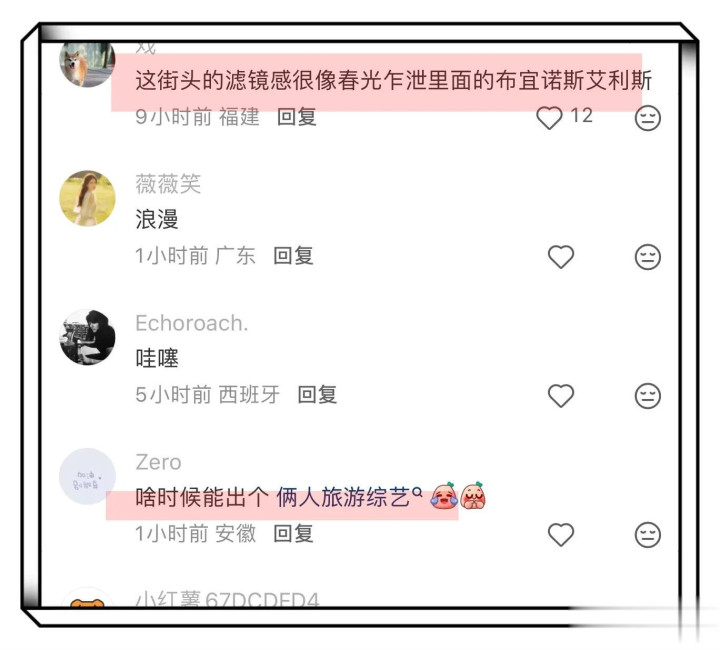The width and height of the screenshot is (720, 650).
Task: Open 薇薇笑's avatar profile
Action: coord(87,198)
